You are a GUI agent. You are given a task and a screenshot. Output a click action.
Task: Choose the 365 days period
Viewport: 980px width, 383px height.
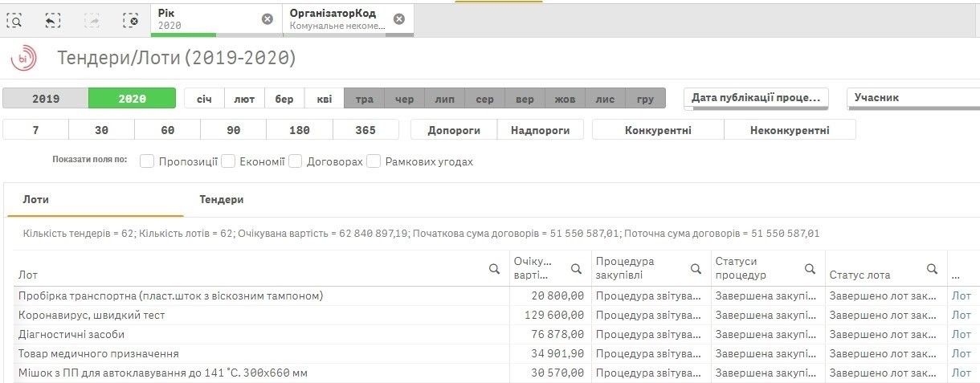(x=365, y=130)
